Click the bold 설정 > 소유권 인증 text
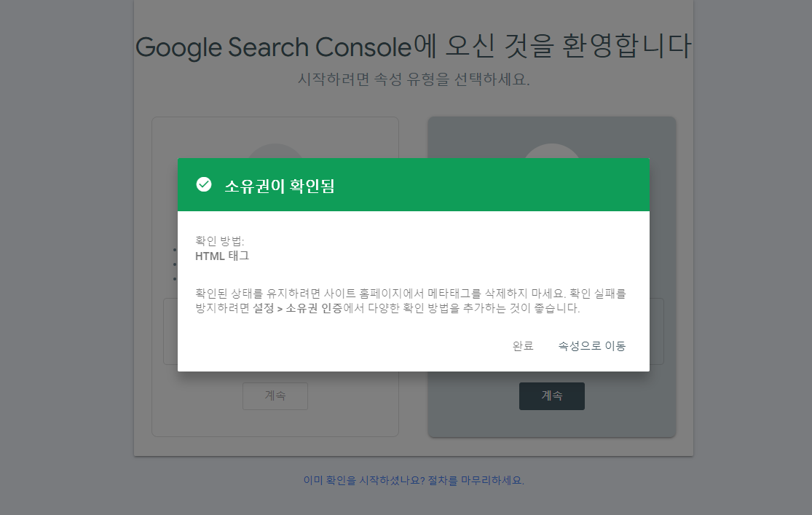The image size is (812, 515). pyautogui.click(x=298, y=308)
